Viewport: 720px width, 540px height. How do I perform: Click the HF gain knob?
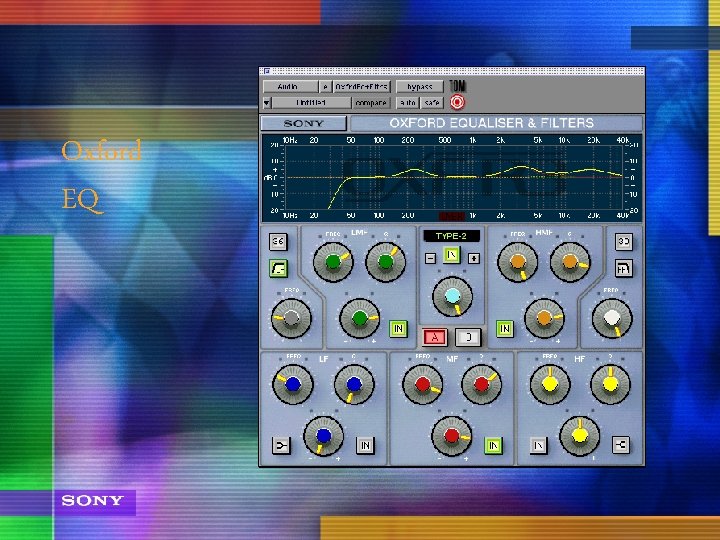coord(579,436)
